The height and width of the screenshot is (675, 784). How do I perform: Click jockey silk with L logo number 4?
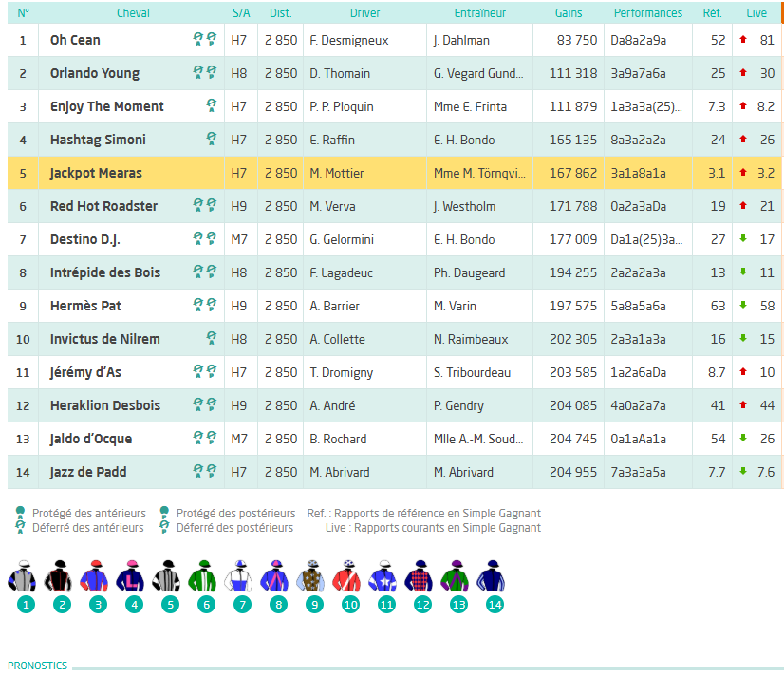(x=130, y=576)
